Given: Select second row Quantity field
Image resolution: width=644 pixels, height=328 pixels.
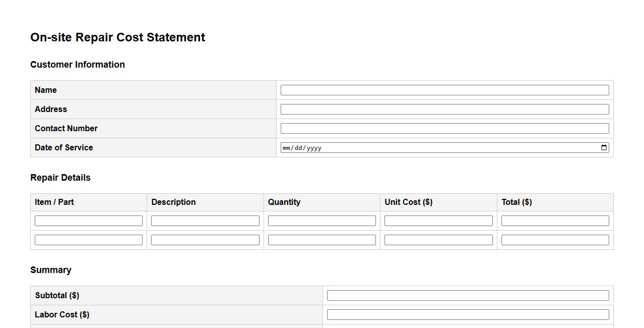Looking at the screenshot, I should pos(321,240).
